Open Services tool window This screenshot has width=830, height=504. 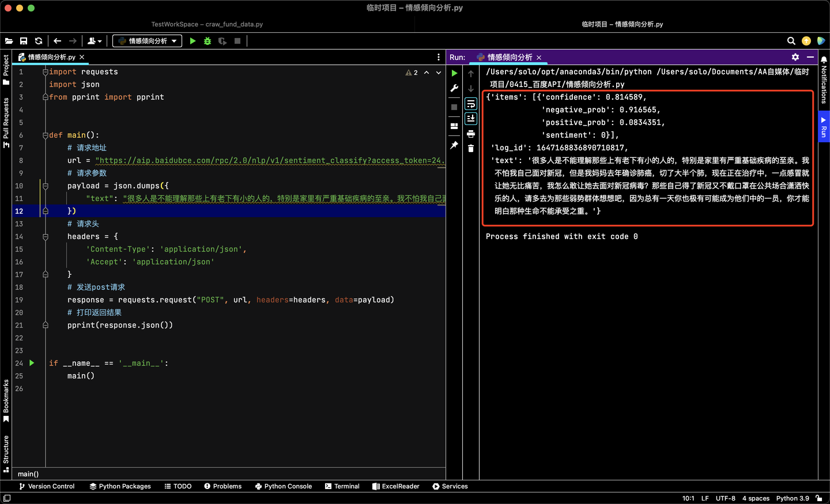(x=450, y=486)
